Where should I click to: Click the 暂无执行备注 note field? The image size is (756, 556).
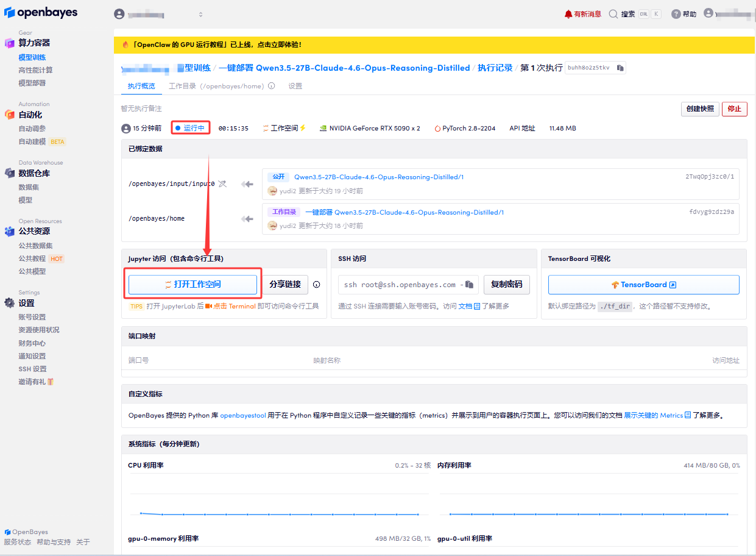141,109
